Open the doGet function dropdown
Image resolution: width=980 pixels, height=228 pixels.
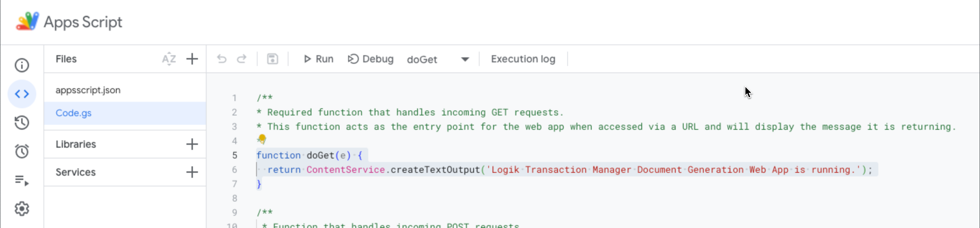tap(438, 60)
